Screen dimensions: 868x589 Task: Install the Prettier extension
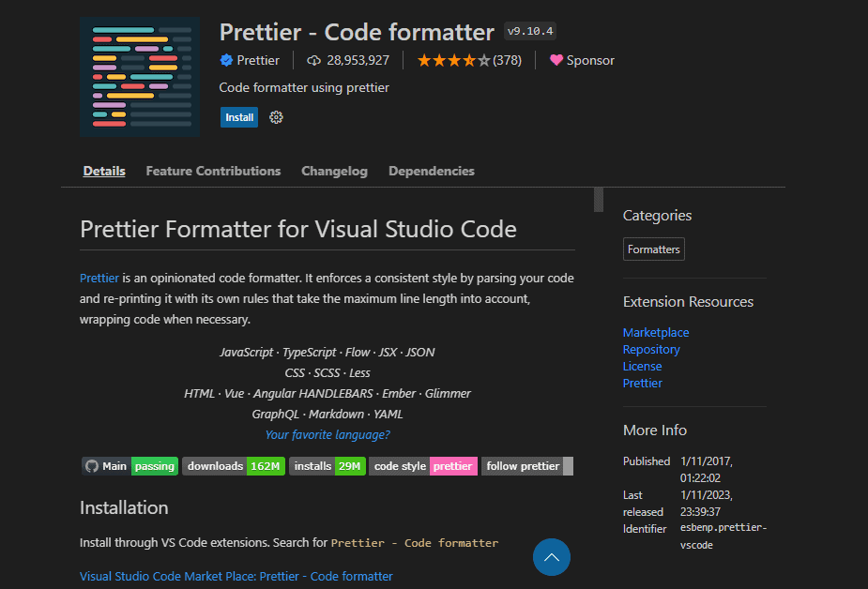(239, 117)
